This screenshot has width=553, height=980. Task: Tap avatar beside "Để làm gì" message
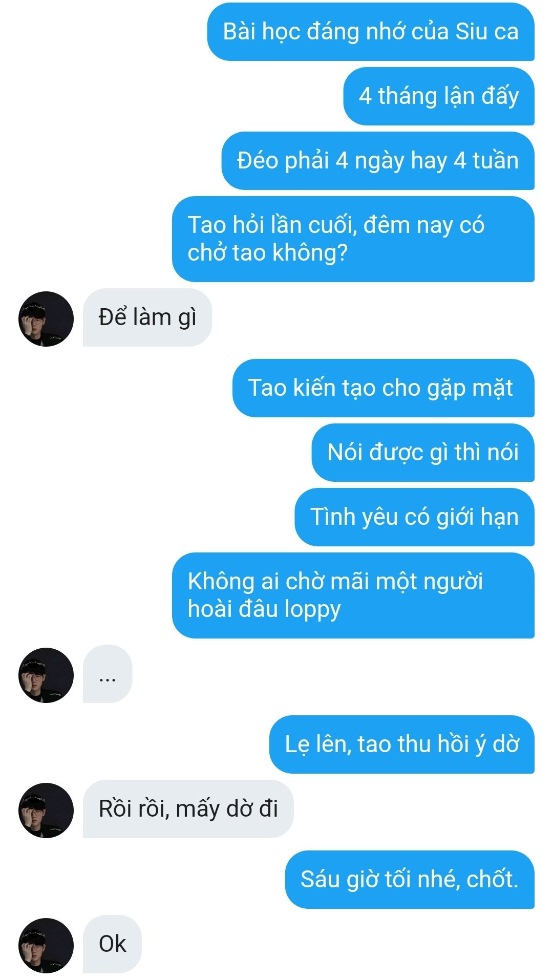[x=46, y=319]
